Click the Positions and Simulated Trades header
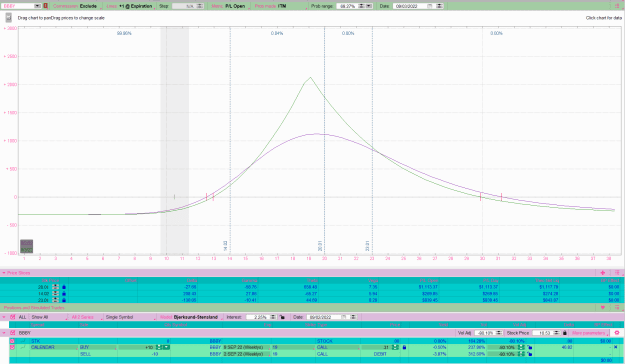This screenshot has width=625, height=364. pos(34,308)
